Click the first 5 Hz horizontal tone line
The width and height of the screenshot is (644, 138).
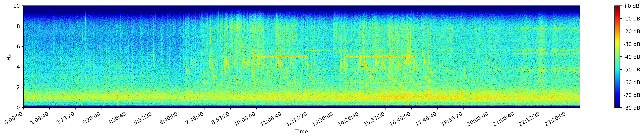click(x=280, y=57)
